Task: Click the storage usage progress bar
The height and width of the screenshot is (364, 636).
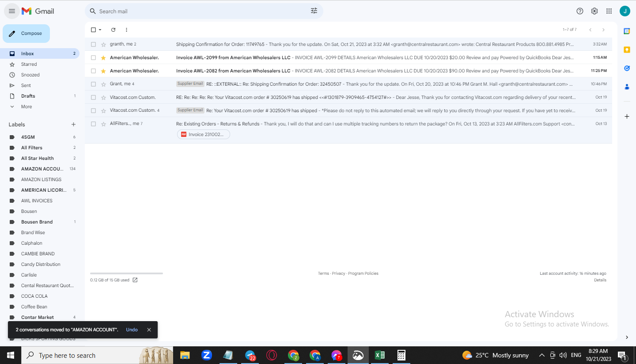Action: (x=126, y=273)
